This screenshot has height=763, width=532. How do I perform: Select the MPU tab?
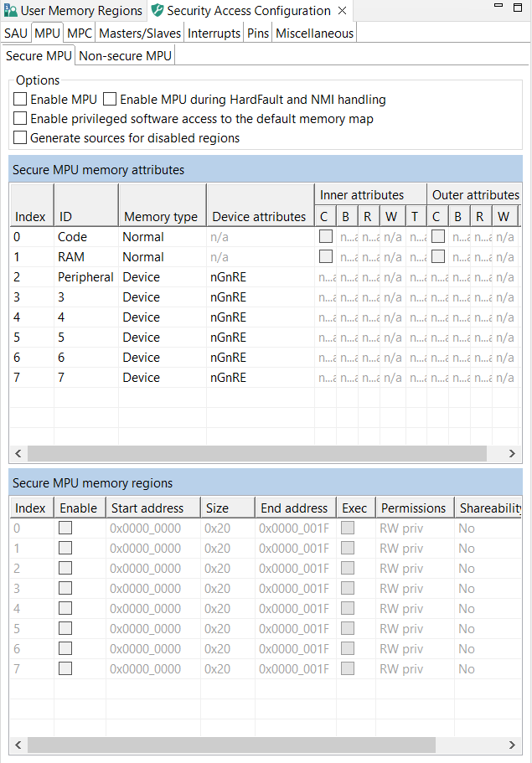pyautogui.click(x=47, y=34)
